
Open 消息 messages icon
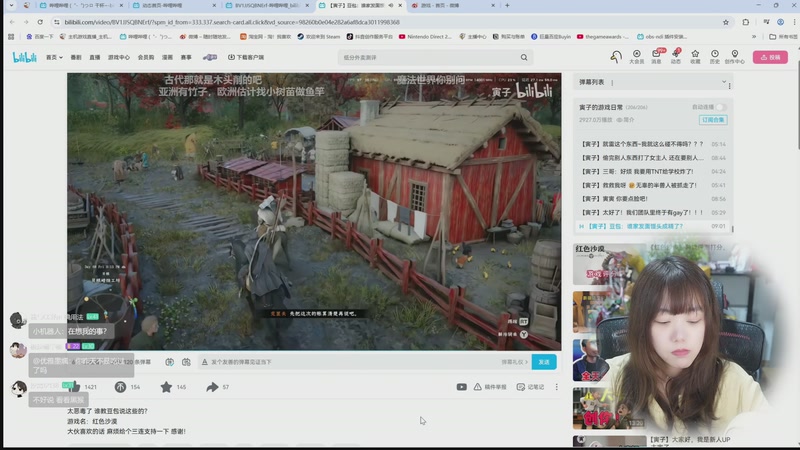pyautogui.click(x=656, y=56)
